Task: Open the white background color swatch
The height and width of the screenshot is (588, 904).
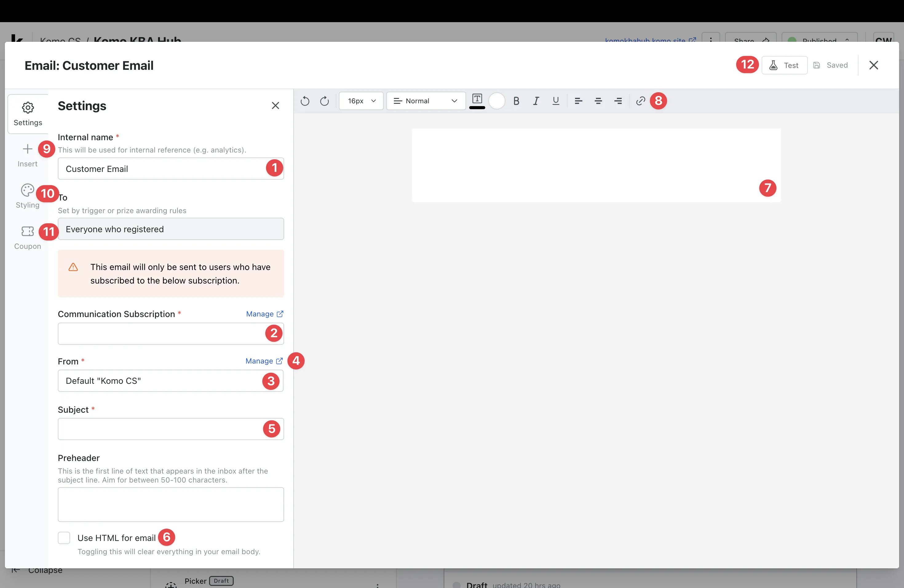Action: pos(497,101)
